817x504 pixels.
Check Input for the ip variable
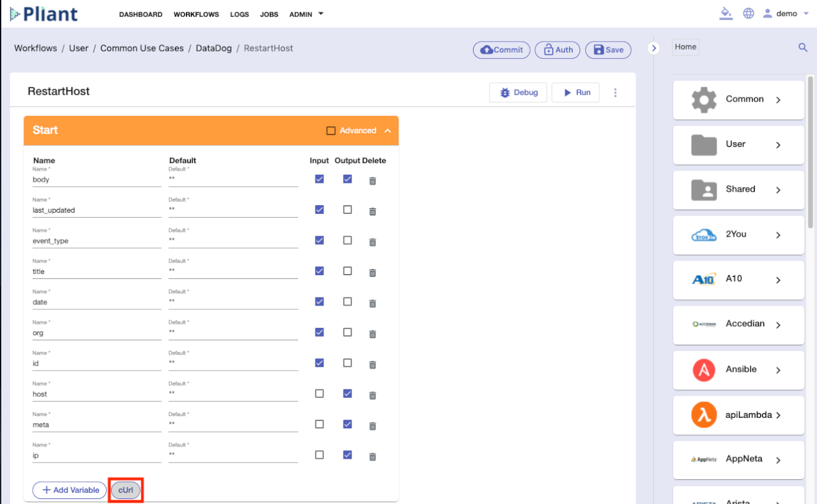(319, 455)
